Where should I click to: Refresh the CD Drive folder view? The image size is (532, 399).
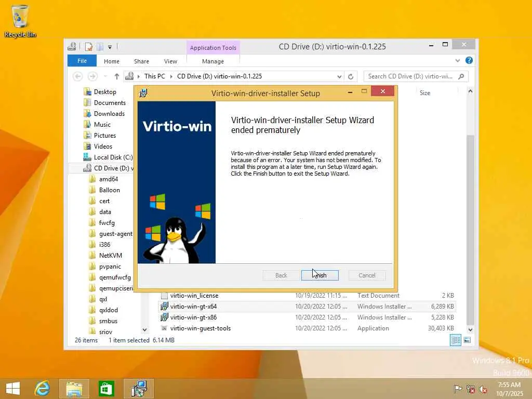(351, 77)
